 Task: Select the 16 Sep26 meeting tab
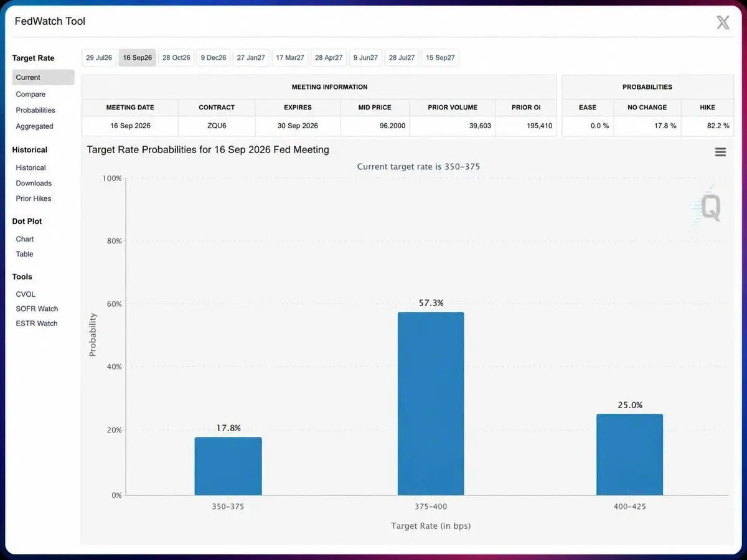pos(138,58)
